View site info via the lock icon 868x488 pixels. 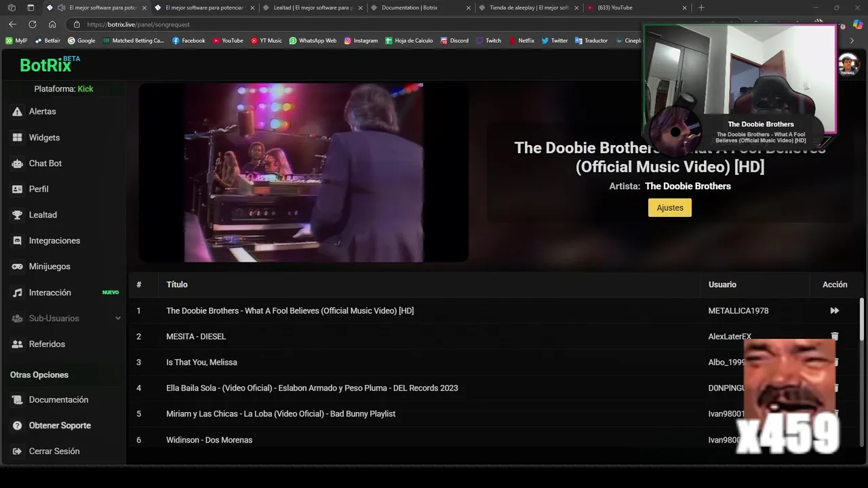[77, 24]
